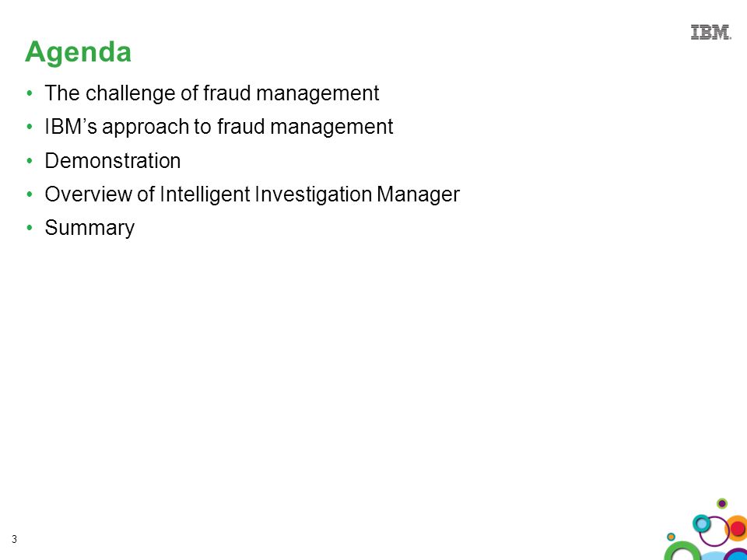747x560 pixels.
Task: Select the Summary agenda item
Action: [x=89, y=228]
